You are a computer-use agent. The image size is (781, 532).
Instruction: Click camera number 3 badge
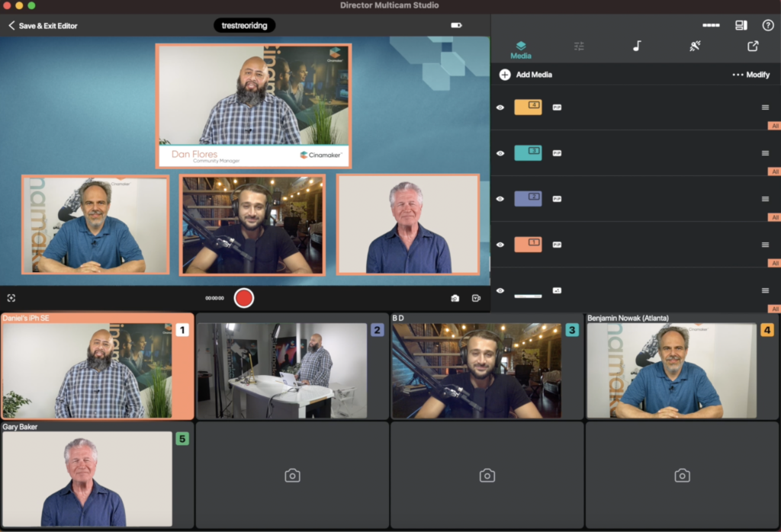(572, 330)
